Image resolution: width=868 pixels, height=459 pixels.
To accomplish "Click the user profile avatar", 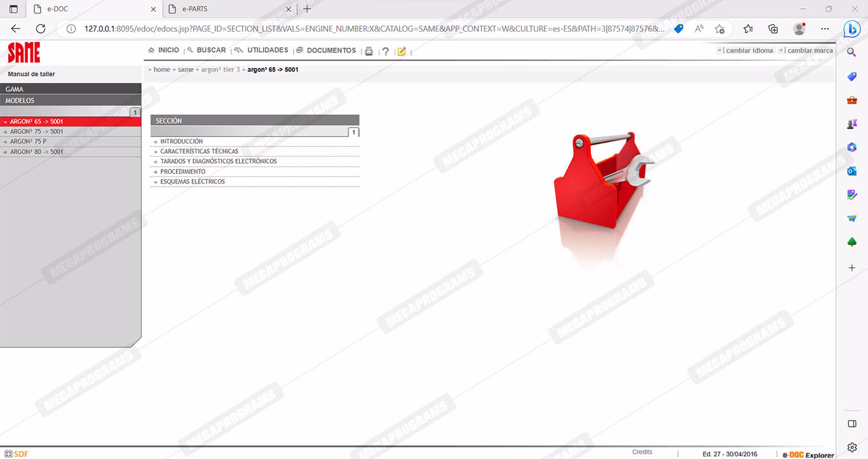I will point(799,29).
